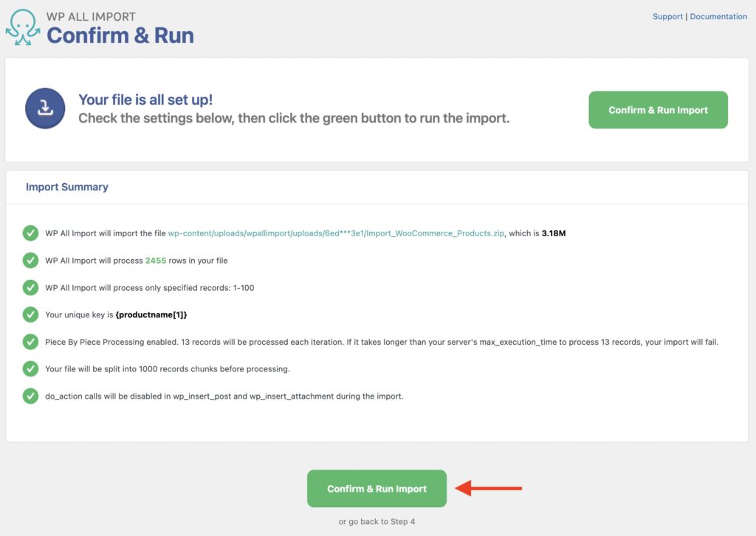Click the checkmark beside the unique key item
Image resolution: width=756 pixels, height=536 pixels.
pos(30,314)
